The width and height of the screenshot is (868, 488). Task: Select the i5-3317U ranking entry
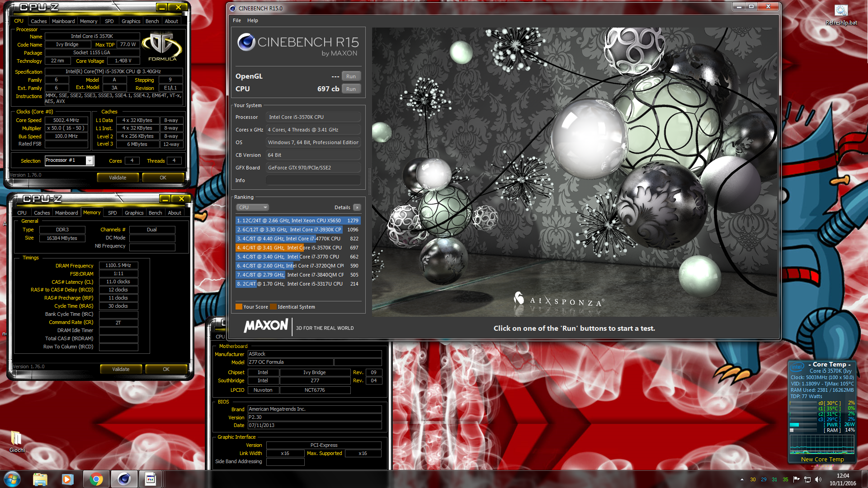(x=298, y=284)
